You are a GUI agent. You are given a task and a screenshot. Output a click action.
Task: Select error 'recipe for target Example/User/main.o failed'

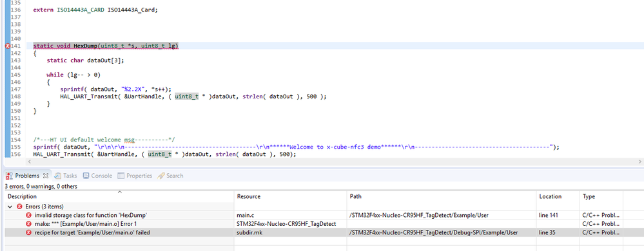pos(92,232)
